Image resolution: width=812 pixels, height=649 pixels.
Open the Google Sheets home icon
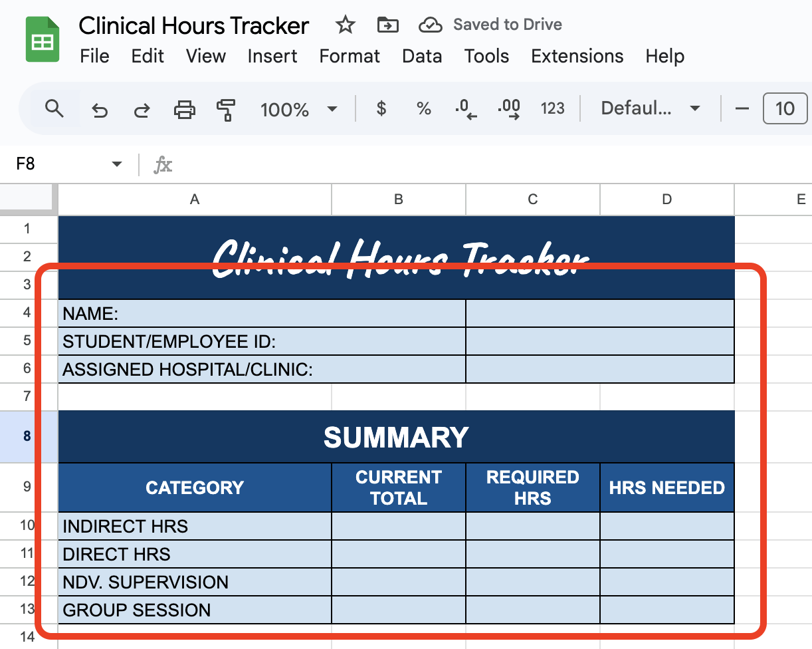(x=43, y=41)
